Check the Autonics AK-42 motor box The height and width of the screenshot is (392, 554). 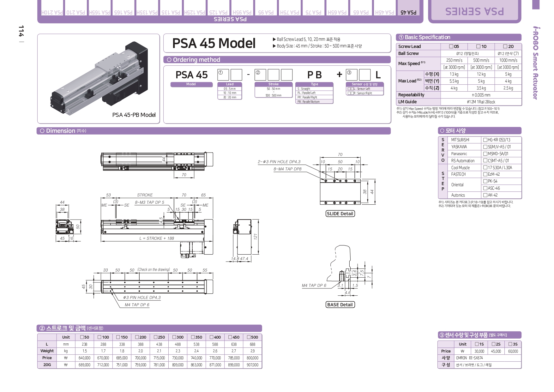(485, 195)
